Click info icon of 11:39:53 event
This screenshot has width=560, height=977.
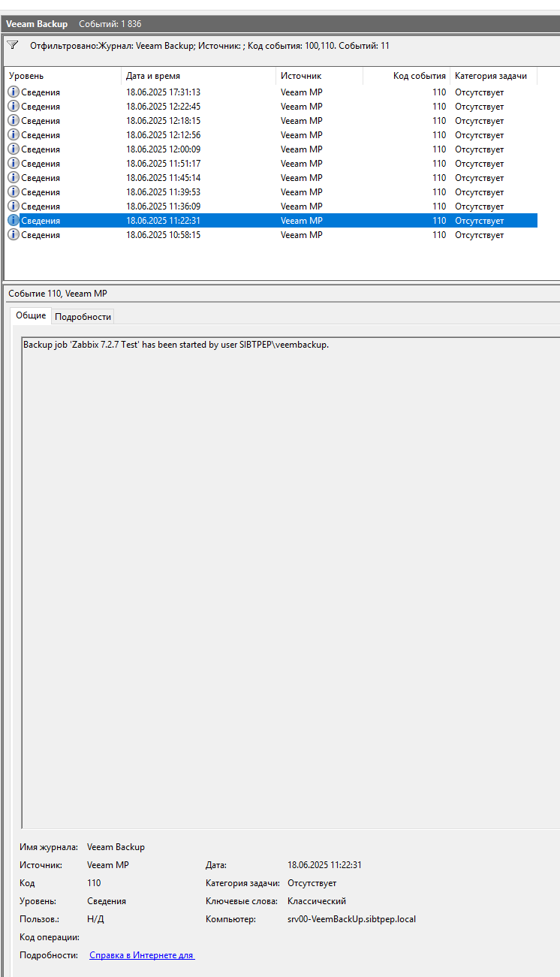pyautogui.click(x=14, y=191)
